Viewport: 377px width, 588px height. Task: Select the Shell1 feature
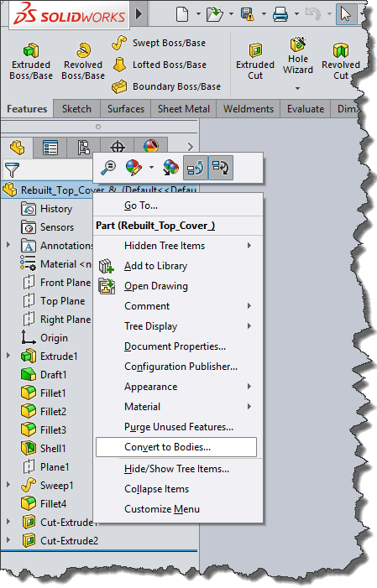pyautogui.click(x=44, y=448)
